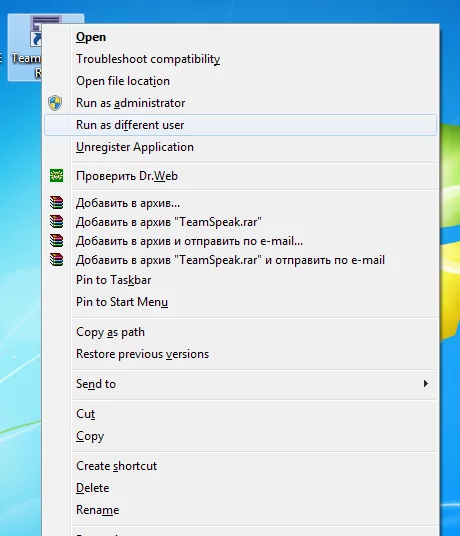The width and height of the screenshot is (460, 536).
Task: Choose Copy as path
Action: coord(241,332)
